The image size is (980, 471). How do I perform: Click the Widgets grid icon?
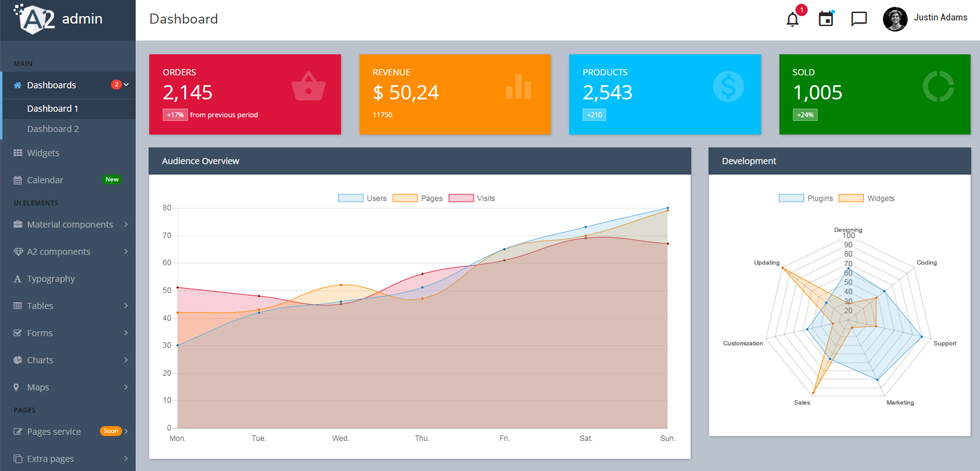(x=18, y=153)
